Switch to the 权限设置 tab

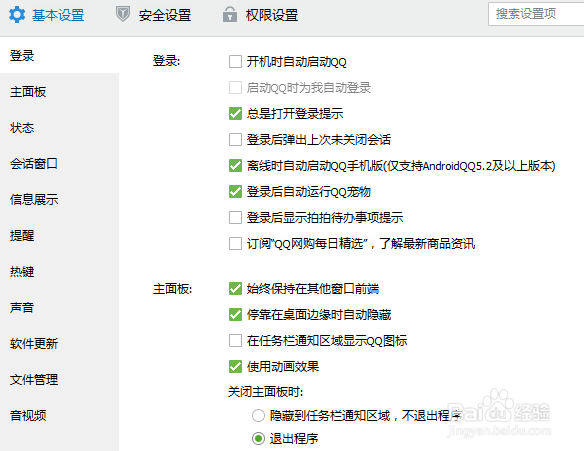coord(260,15)
